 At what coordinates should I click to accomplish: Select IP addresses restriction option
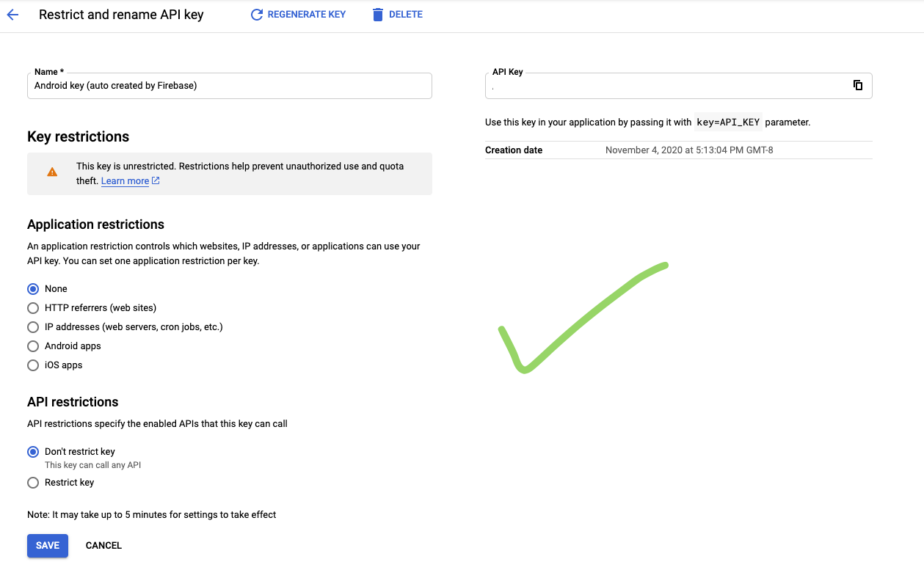[x=33, y=327]
